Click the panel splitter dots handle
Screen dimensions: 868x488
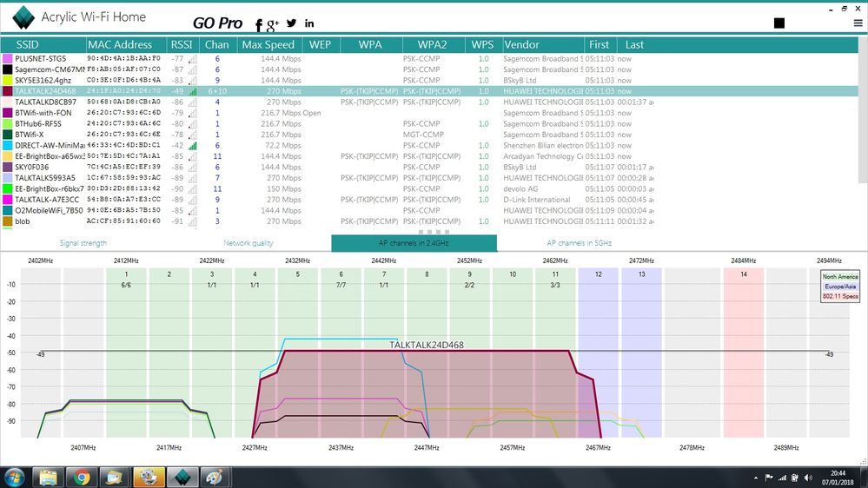pos(434,232)
